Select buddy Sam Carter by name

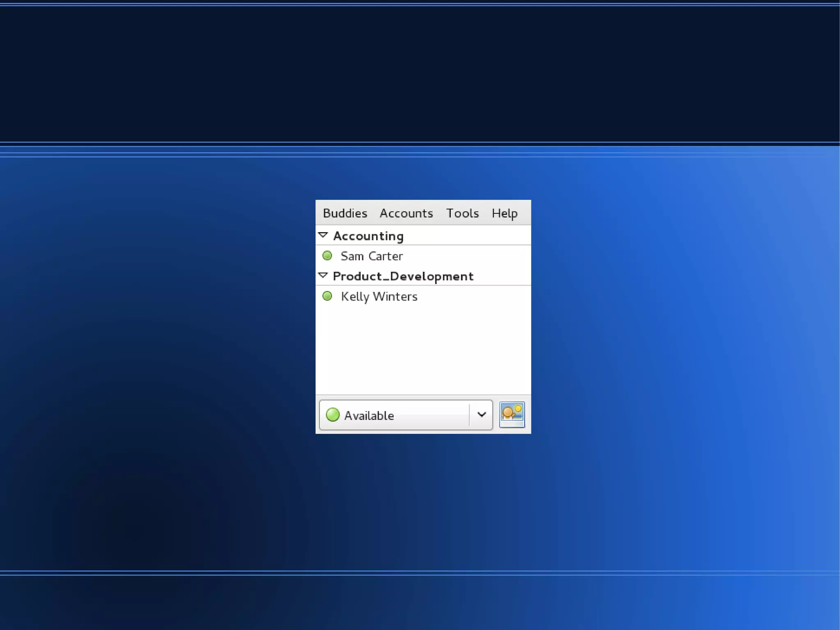pyautogui.click(x=372, y=256)
